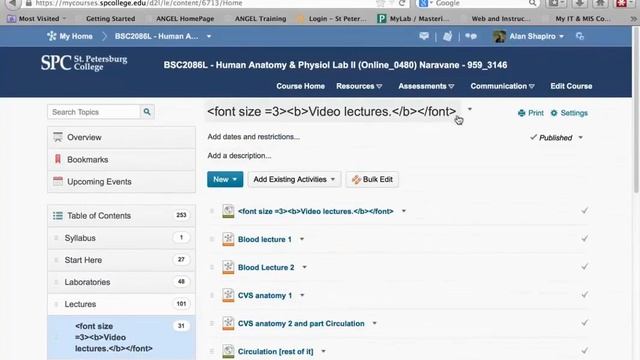Open the Resources menu
Viewport: 640px width, 360px height.
[359, 86]
